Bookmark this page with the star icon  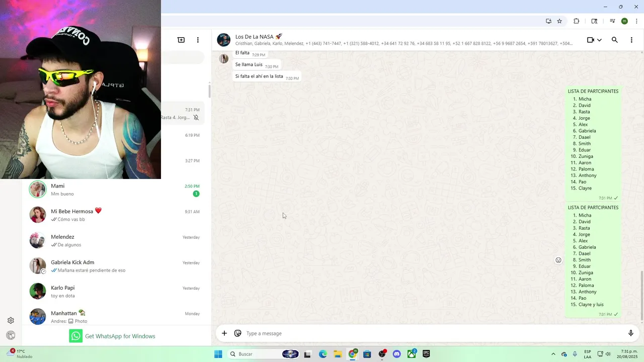[x=559, y=21]
